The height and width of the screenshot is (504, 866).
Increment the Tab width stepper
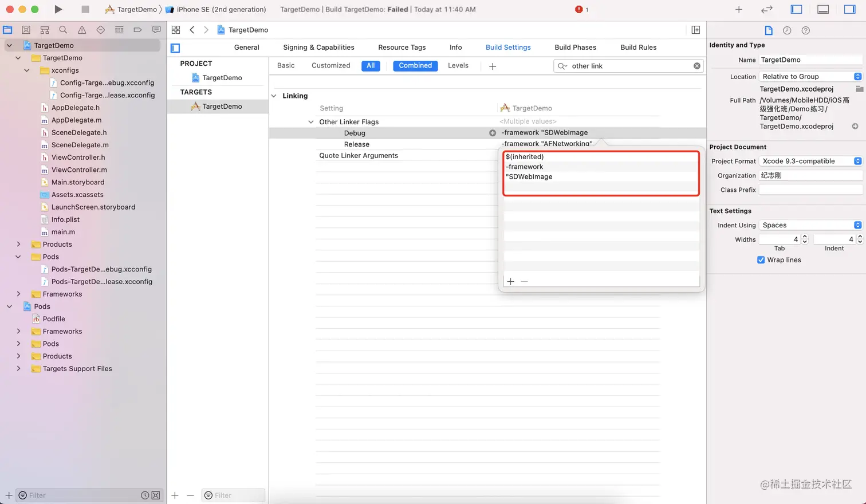(805, 237)
